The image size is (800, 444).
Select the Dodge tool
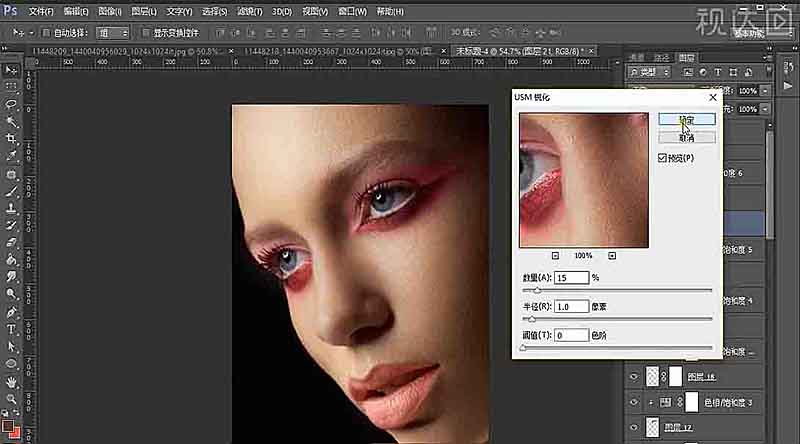11,294
